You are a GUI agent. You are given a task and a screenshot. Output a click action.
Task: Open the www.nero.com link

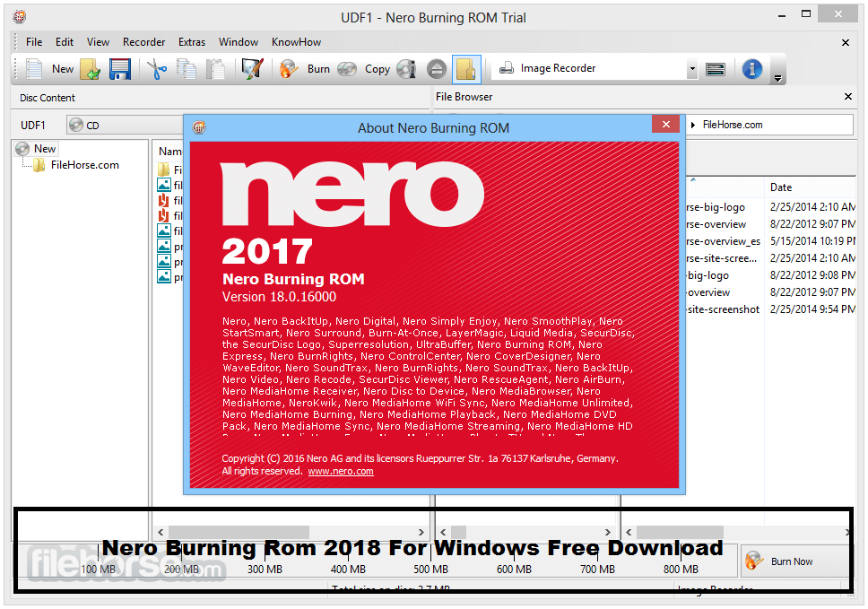tap(341, 471)
